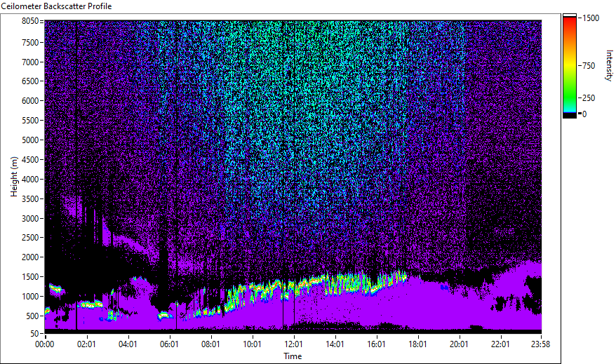Screen dimensions: 616x364
Task: Click the Ceilometer Backscatter Profile title
Action: click(56, 6)
